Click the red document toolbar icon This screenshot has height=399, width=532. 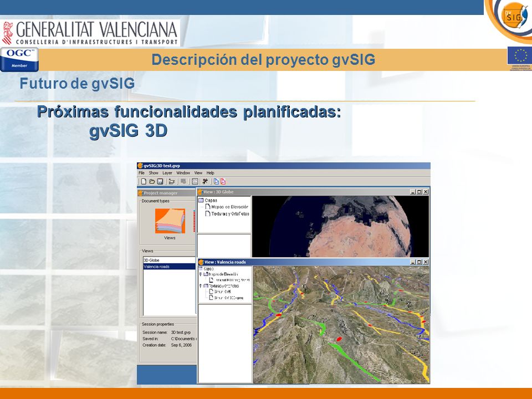(223, 182)
